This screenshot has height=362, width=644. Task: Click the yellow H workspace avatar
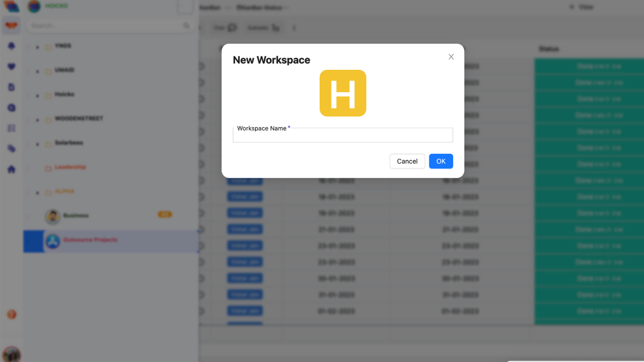pyautogui.click(x=343, y=93)
